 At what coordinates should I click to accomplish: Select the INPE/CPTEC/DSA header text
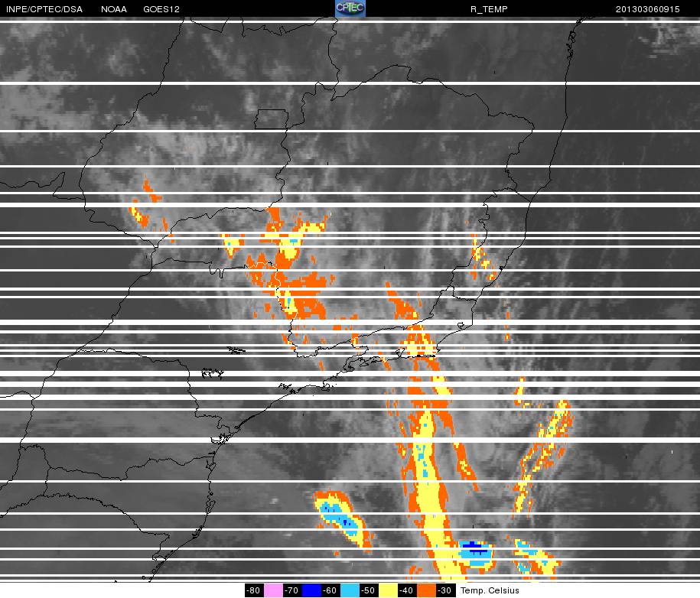pyautogui.click(x=44, y=9)
